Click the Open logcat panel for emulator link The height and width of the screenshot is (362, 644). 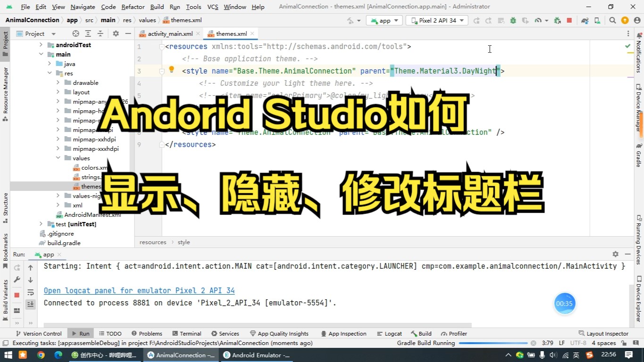tap(139, 290)
